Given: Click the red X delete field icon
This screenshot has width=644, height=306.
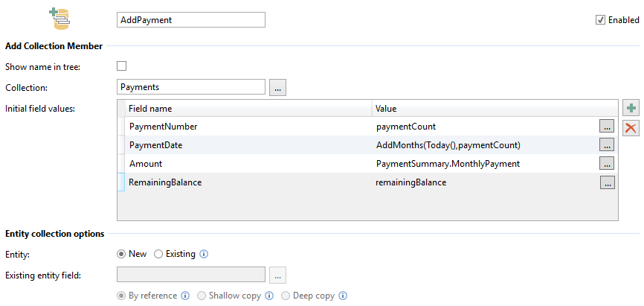Looking at the screenshot, I should tap(631, 127).
